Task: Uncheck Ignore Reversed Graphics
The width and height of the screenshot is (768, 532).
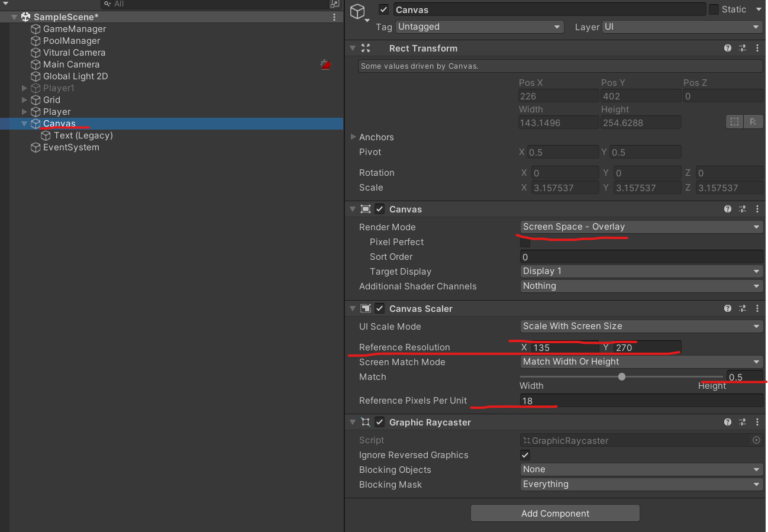Action: 525,455
